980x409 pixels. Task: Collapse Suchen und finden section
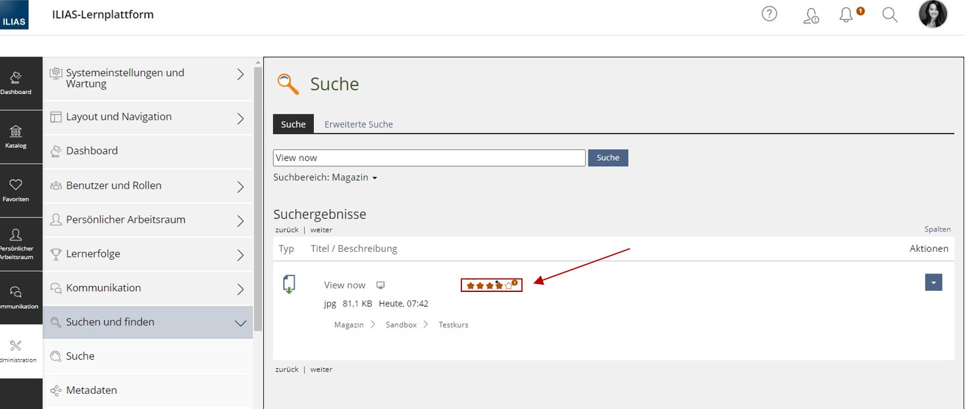tap(241, 323)
